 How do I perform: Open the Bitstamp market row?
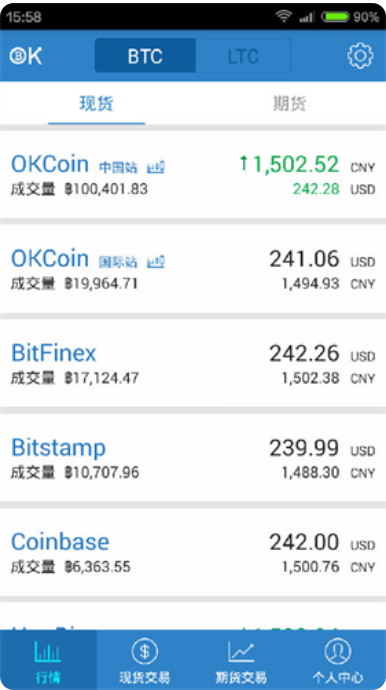193,458
